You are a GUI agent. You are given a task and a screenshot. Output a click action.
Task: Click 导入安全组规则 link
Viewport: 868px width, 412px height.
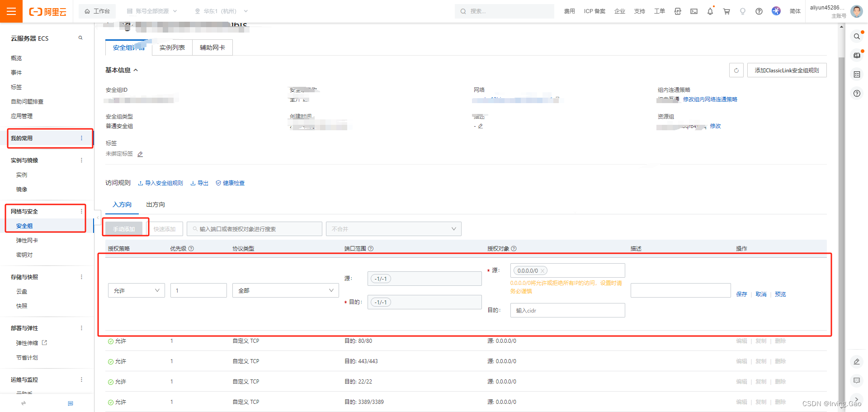pyautogui.click(x=160, y=183)
